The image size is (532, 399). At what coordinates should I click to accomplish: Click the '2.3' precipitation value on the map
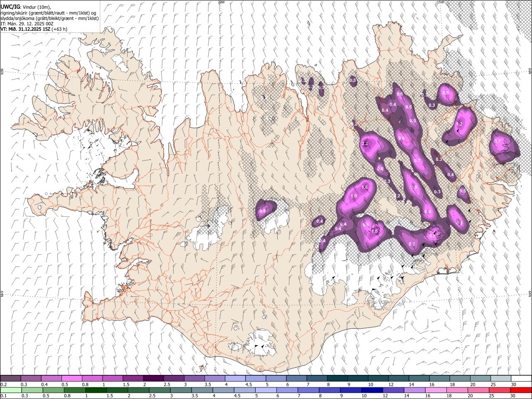[x=365, y=144]
